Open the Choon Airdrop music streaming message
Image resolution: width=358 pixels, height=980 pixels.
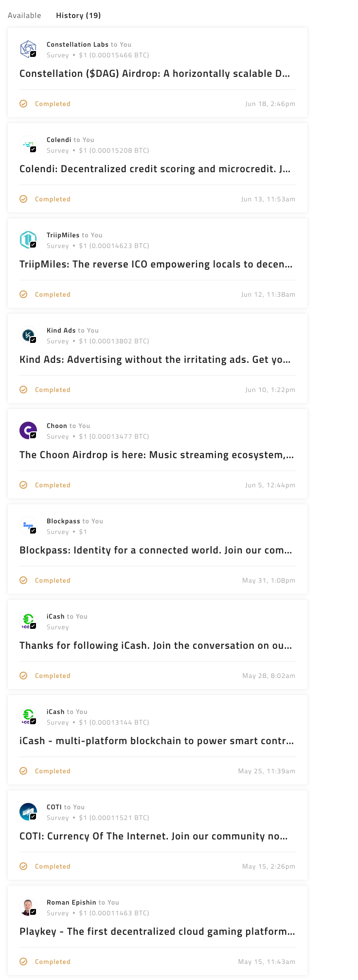click(157, 455)
